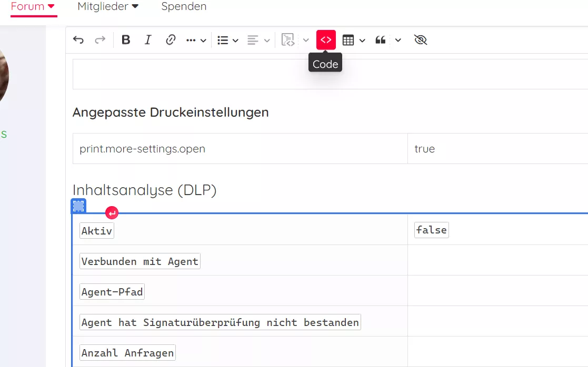The height and width of the screenshot is (367, 588).
Task: Open the text alignment menu
Action: pos(258,40)
